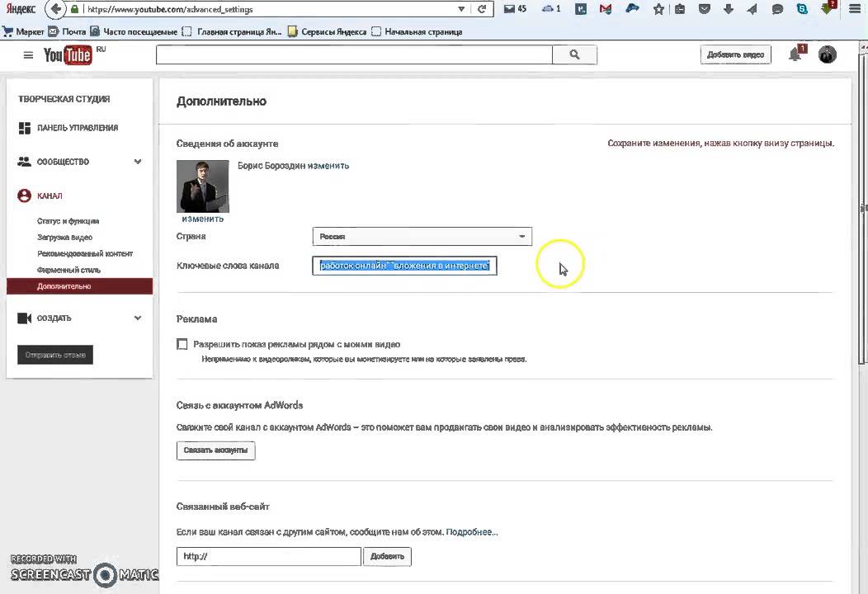Image resolution: width=868 pixels, height=594 pixels.
Task: Open the YouTube hamburger guide menu
Action: [28, 55]
